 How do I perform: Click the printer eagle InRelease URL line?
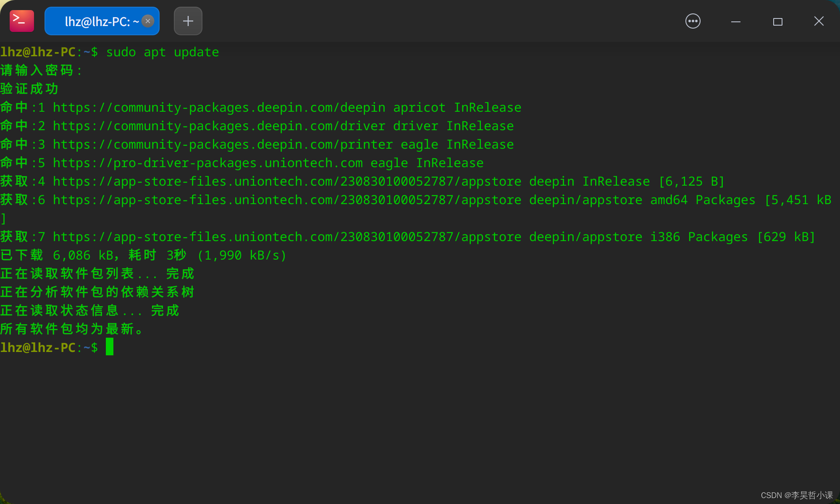pos(257,144)
